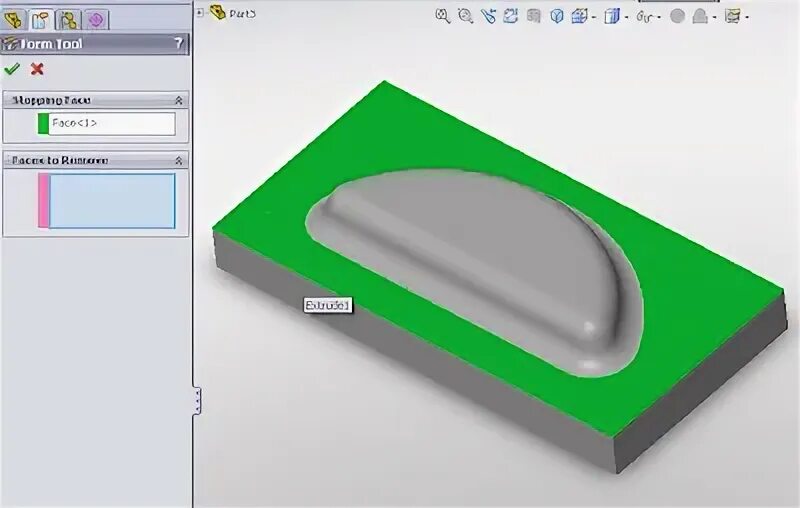800x508 pixels.
Task: Click Rotate View icon
Action: 511,16
